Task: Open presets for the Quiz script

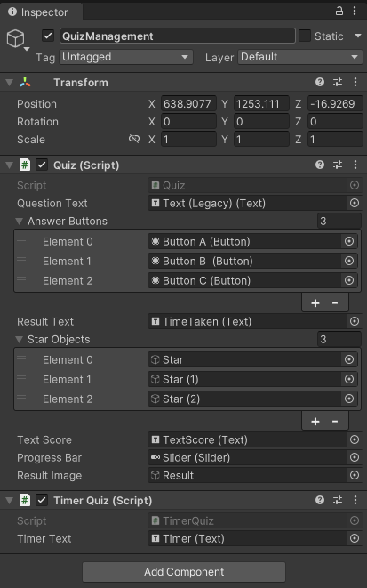Action: (338, 165)
